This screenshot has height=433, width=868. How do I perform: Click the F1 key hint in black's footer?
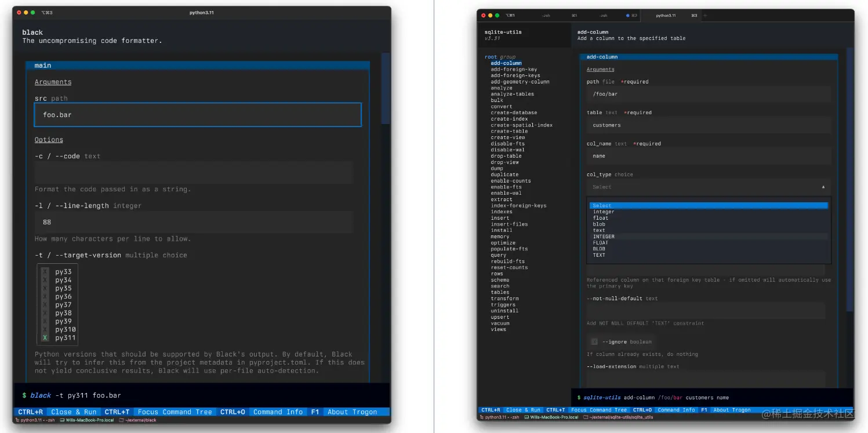(x=315, y=412)
